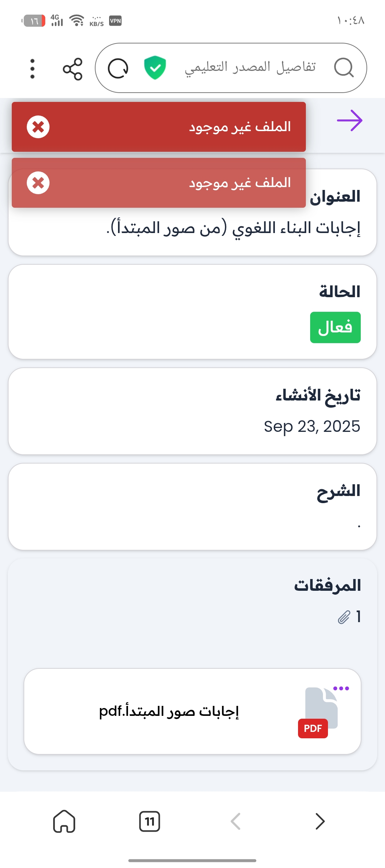The height and width of the screenshot is (868, 385).
Task: Open 'إجابات صور المبتدأ.pdf' file link
Action: coord(169,711)
